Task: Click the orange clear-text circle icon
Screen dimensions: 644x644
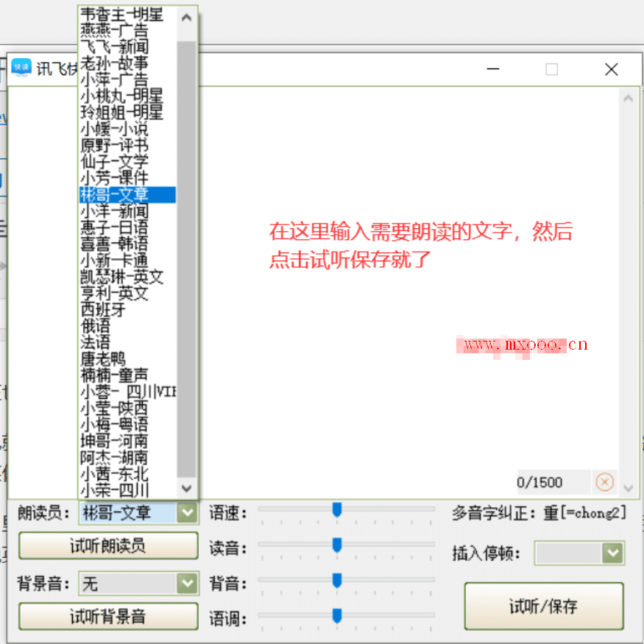Action: pos(604,482)
